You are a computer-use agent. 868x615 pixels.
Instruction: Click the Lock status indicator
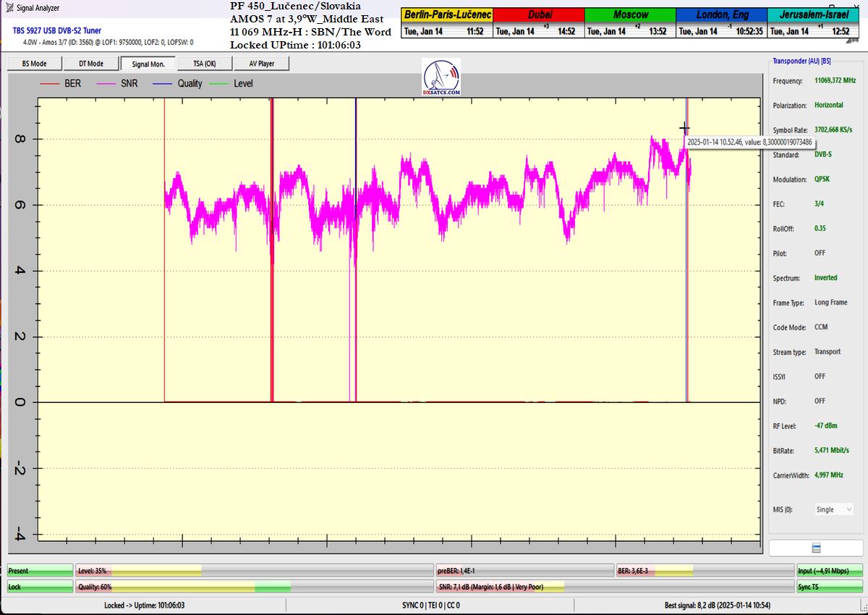(x=40, y=587)
